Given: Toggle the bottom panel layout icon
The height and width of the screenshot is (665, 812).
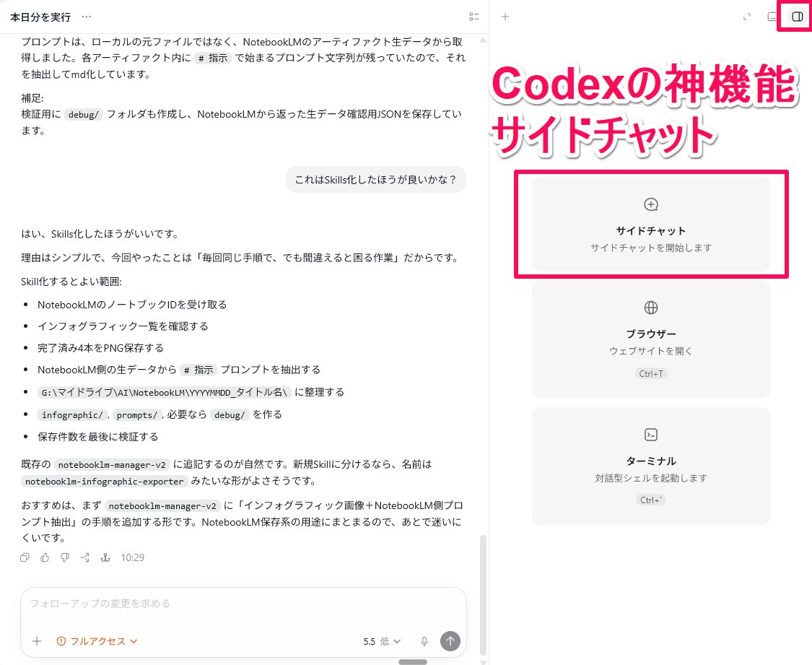Looking at the screenshot, I should tap(772, 17).
